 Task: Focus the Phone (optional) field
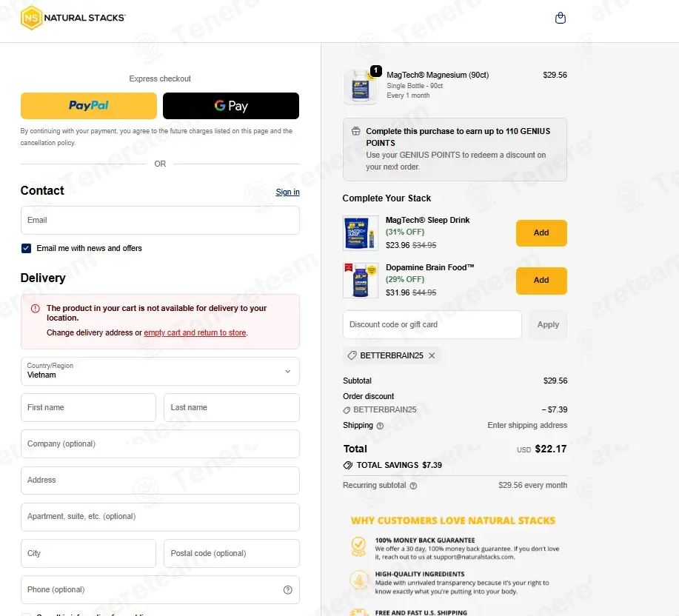160,589
